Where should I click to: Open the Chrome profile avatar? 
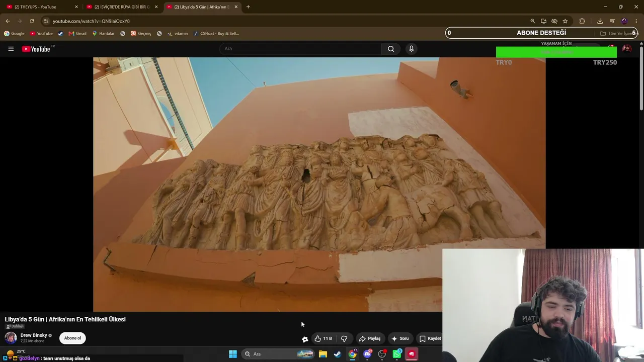pos(624,21)
